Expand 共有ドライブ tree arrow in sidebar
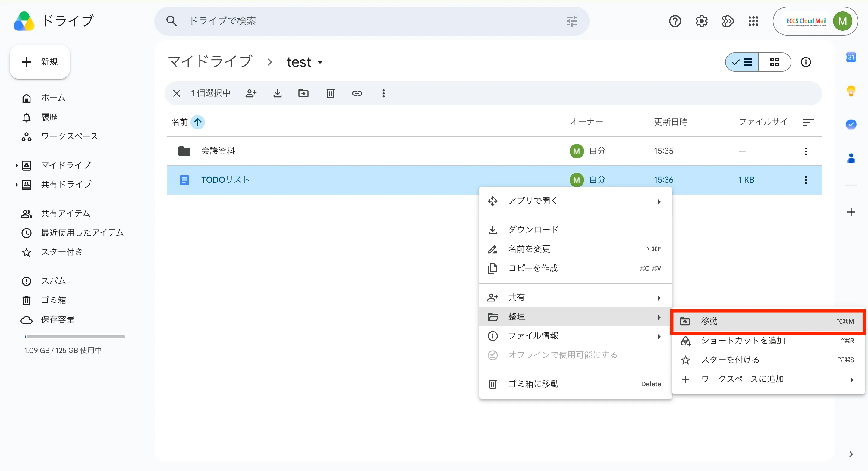868x471 pixels. coord(17,185)
